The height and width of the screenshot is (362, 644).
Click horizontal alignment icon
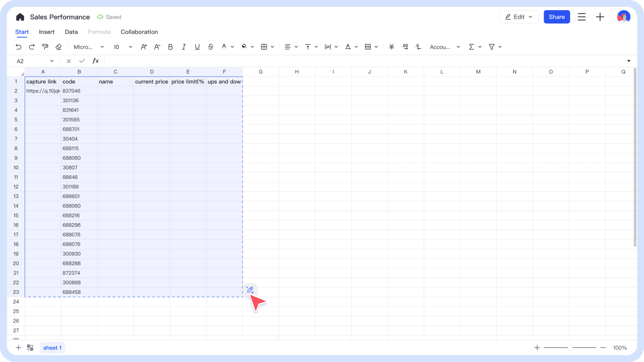click(x=288, y=47)
